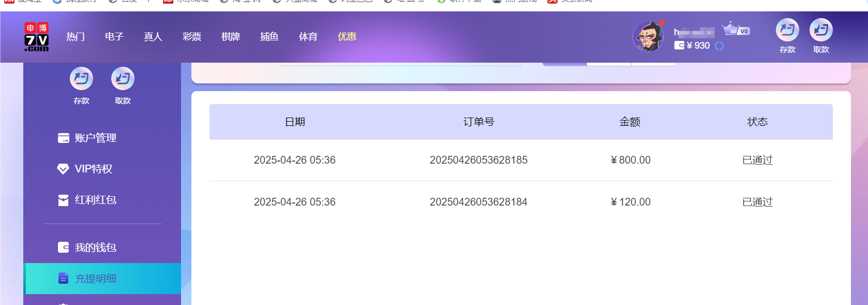Open the 热门 navigation menu
Screen dimensions: 868x305
[x=76, y=37]
